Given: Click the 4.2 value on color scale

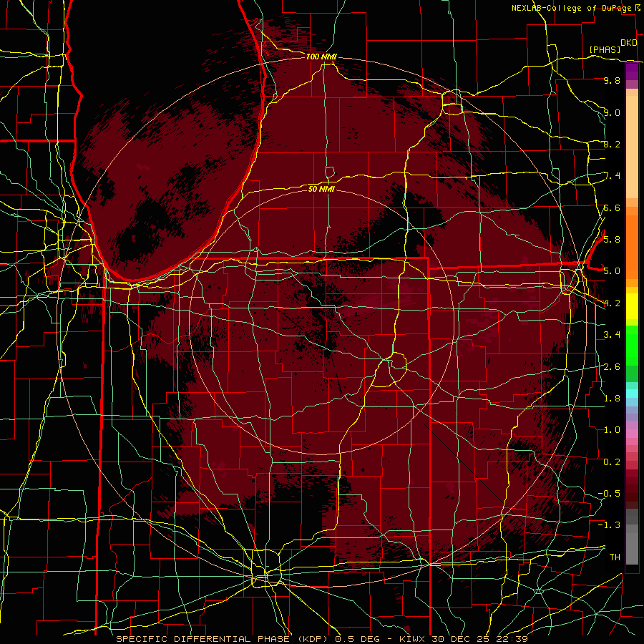Looking at the screenshot, I should pos(612,303).
